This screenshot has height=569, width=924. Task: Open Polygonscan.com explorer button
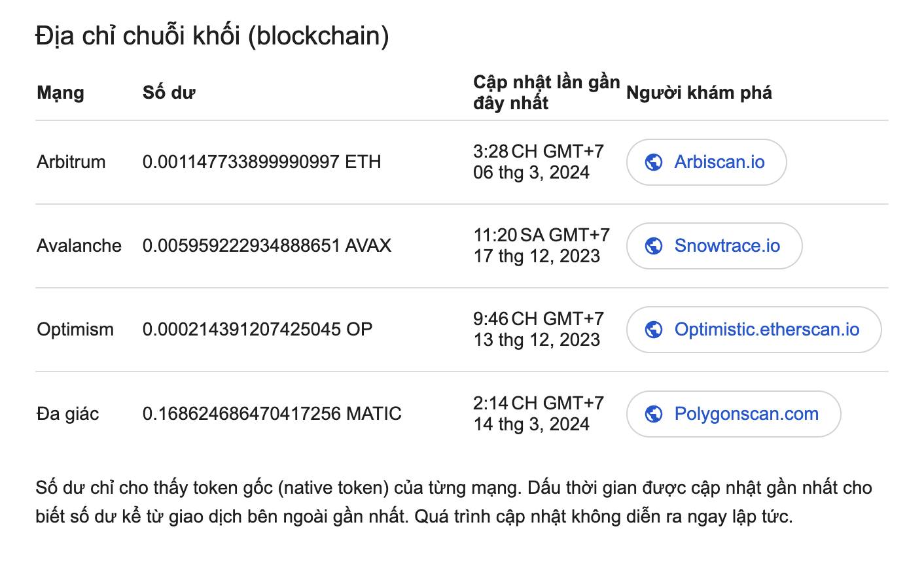pyautogui.click(x=734, y=414)
